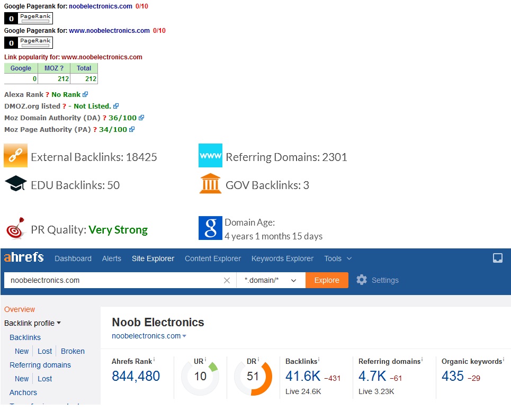Click the chain link External Backlinks icon

(x=15, y=156)
